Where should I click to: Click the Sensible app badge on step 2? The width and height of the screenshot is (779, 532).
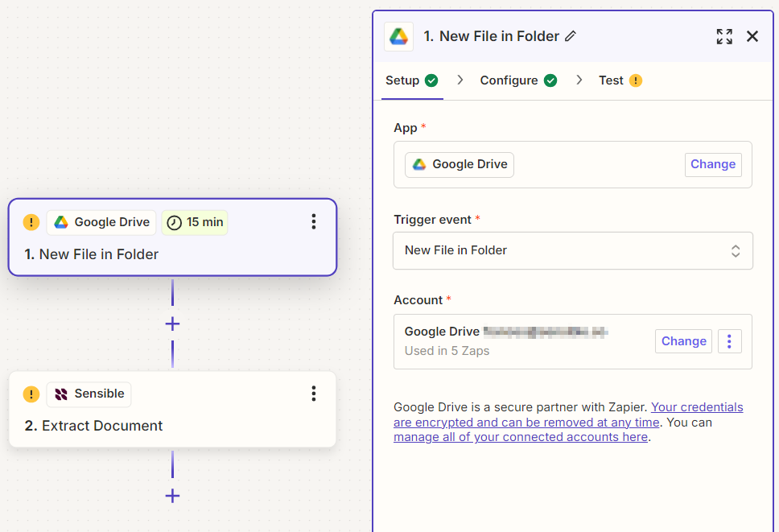tap(89, 394)
